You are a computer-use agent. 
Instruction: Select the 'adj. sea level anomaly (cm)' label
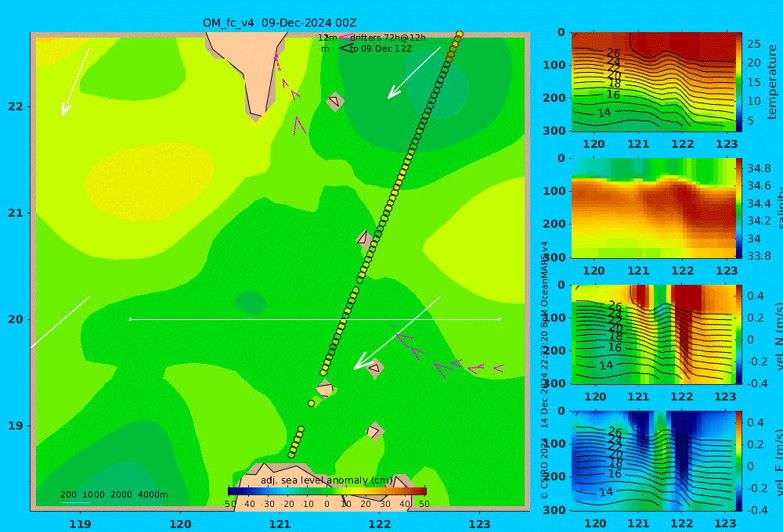pyautogui.click(x=327, y=480)
